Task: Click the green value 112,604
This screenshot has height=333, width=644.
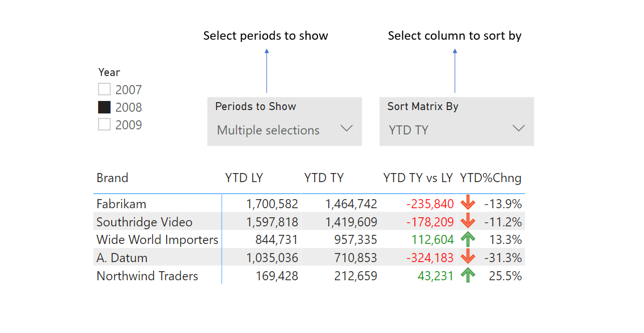Action: pos(433,239)
